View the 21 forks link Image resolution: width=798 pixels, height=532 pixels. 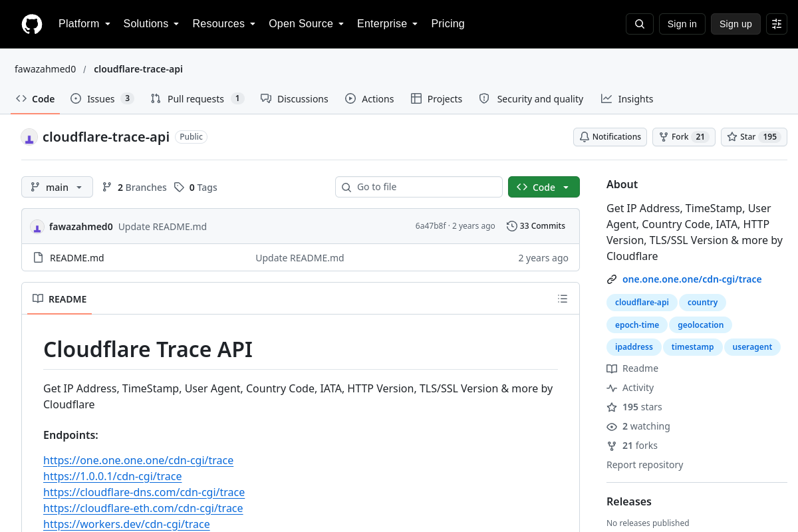tap(632, 446)
